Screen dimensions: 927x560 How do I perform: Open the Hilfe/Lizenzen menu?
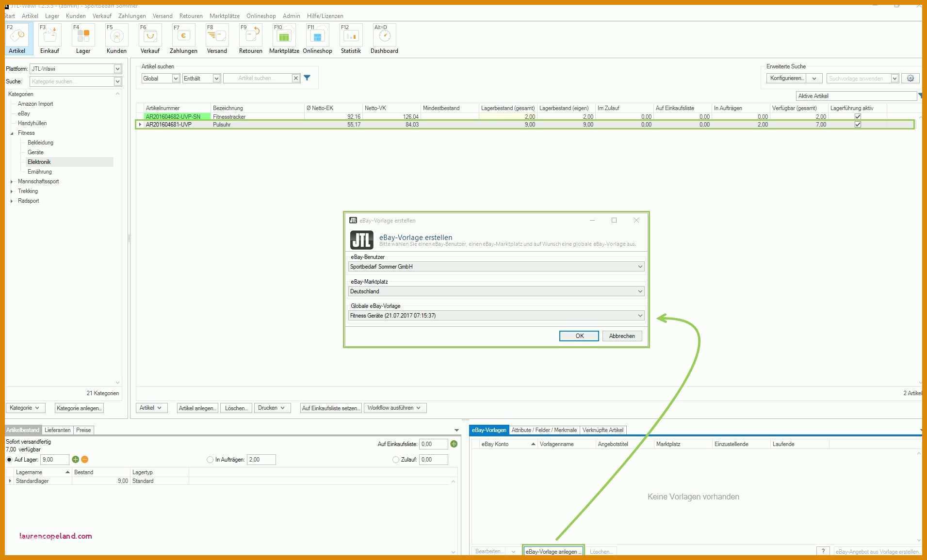coord(325,16)
